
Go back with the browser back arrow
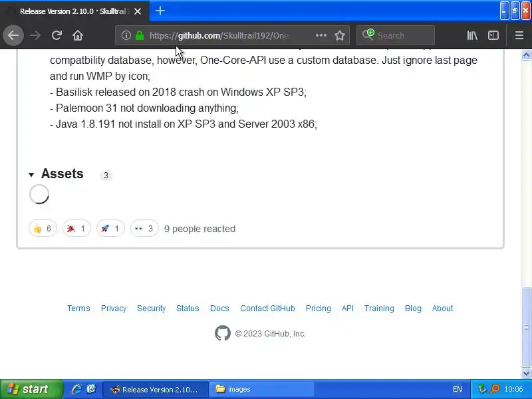tap(13, 35)
